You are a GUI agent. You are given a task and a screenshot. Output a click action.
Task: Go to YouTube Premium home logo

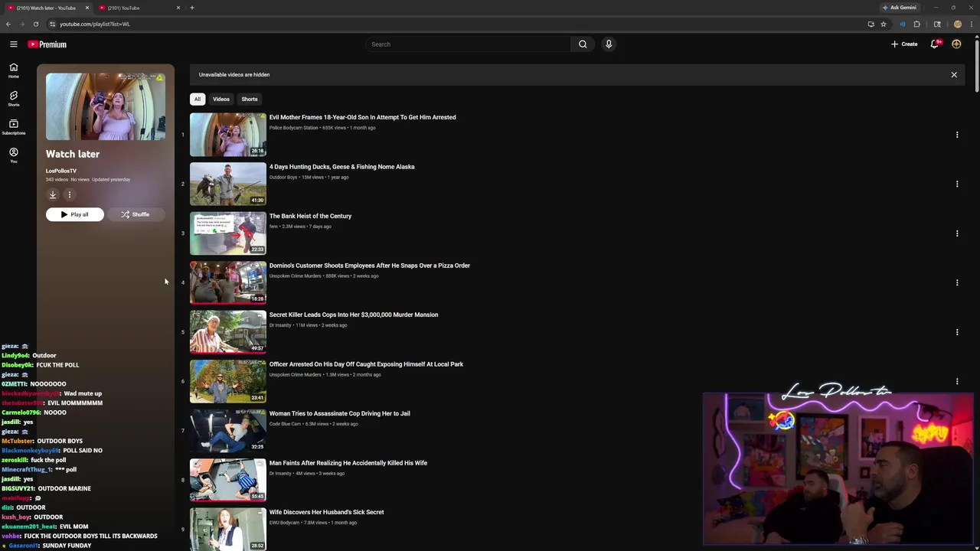47,44
